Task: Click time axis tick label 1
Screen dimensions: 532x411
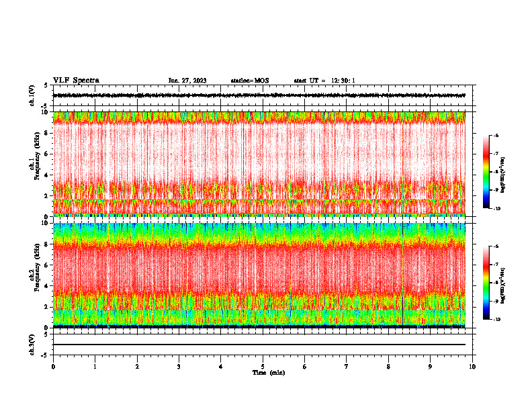Action: coord(95,367)
